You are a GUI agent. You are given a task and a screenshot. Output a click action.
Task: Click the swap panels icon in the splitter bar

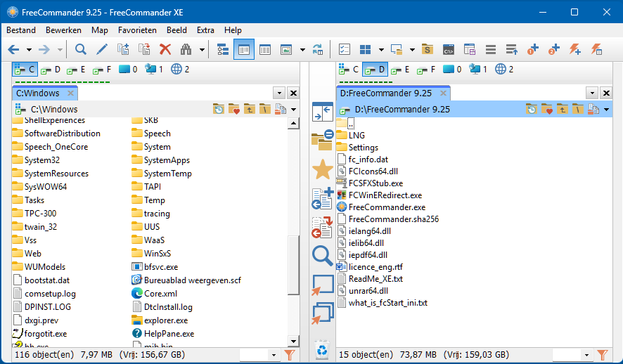[x=322, y=112]
